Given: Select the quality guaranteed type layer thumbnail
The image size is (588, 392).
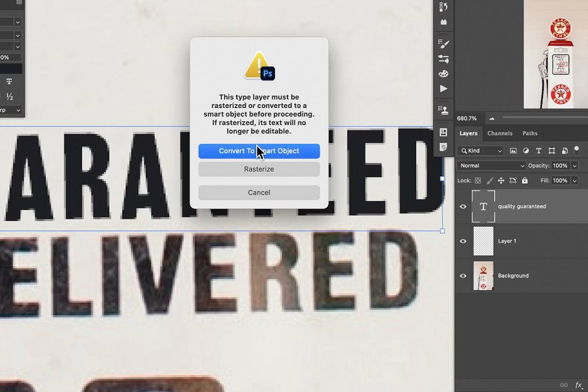Looking at the screenshot, I should [483, 206].
